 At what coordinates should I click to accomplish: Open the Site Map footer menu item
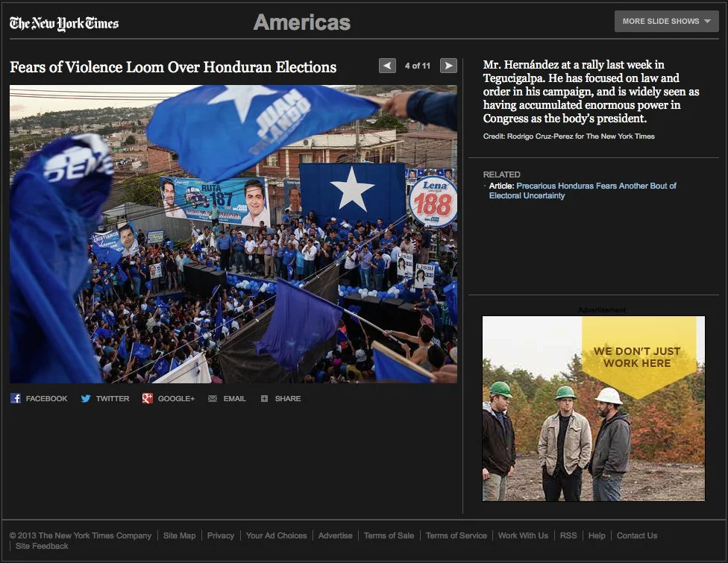[179, 535]
